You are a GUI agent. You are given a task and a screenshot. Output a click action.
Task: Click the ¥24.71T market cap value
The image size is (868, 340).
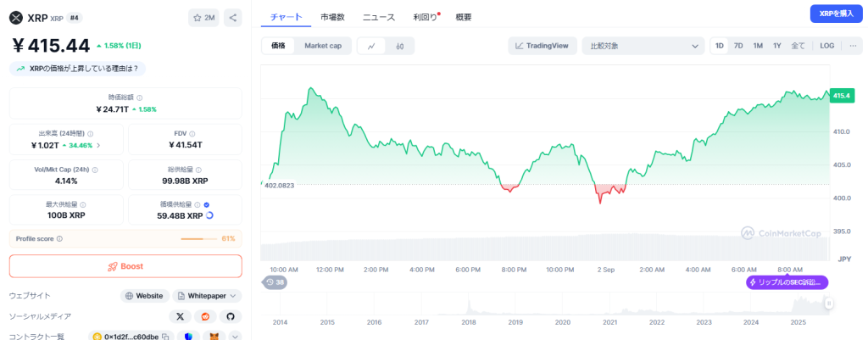click(x=113, y=109)
